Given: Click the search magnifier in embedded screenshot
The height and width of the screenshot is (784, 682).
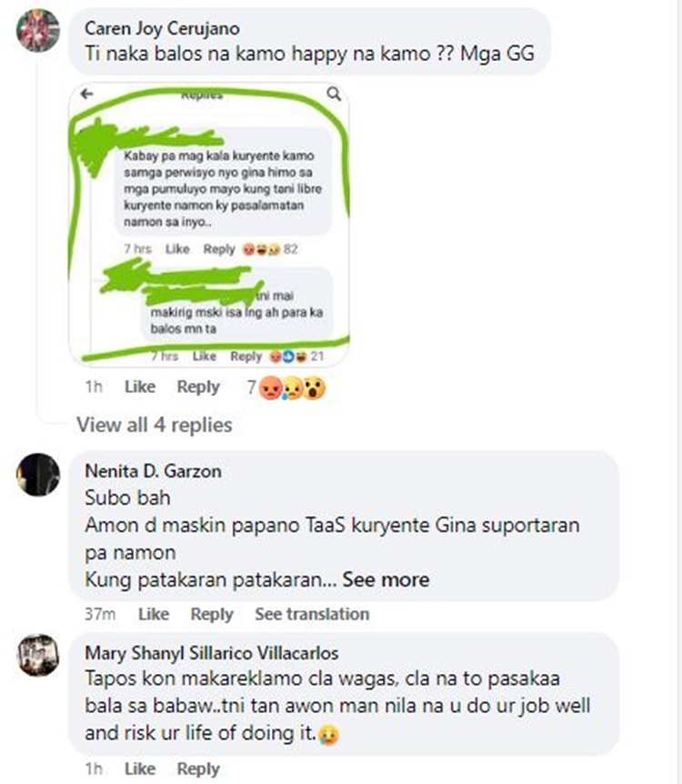Looking at the screenshot, I should (334, 94).
